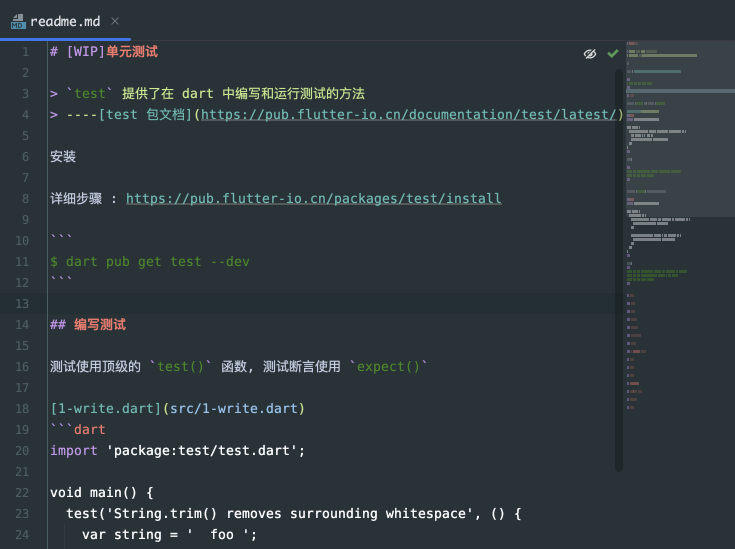Click the closing ``` fence on line 12
The height and width of the screenshot is (549, 735).
coord(61,279)
